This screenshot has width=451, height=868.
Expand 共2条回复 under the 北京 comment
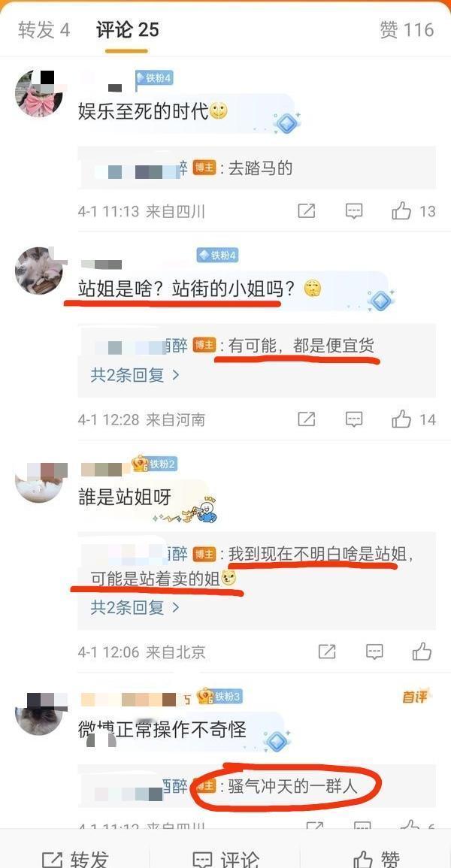pyautogui.click(x=135, y=608)
